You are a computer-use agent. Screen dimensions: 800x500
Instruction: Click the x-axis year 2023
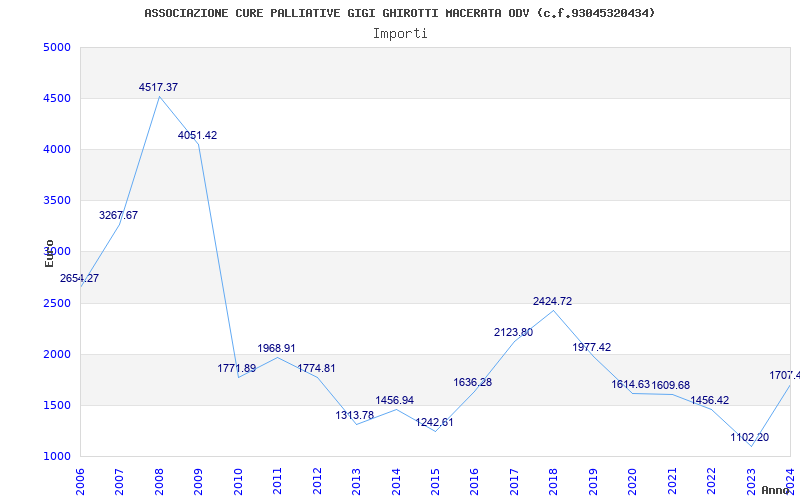751,482
